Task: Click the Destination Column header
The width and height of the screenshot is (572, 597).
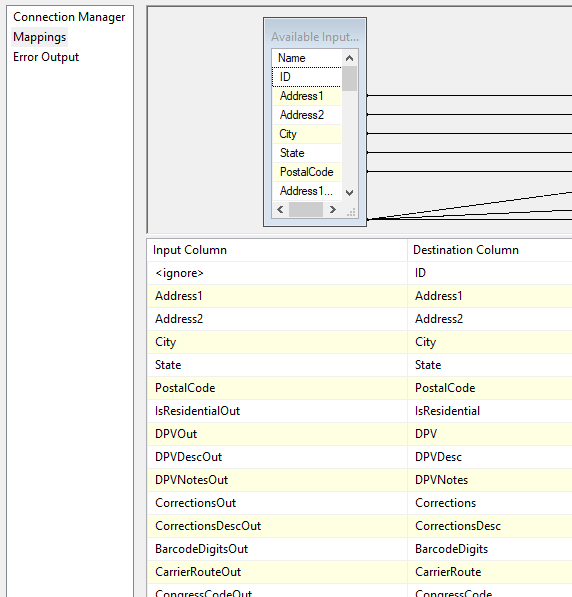Action: pyautogui.click(x=490, y=250)
